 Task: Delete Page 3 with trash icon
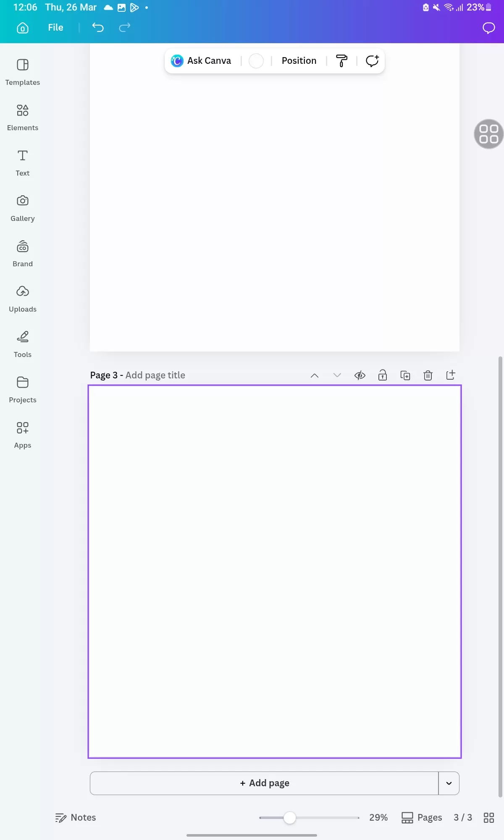[x=428, y=375]
